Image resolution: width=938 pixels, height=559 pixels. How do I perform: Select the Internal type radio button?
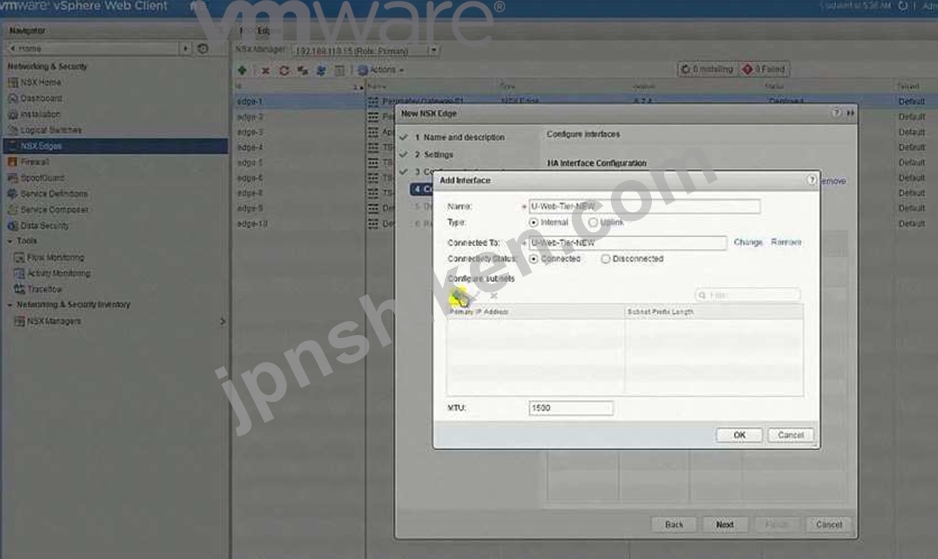click(534, 222)
